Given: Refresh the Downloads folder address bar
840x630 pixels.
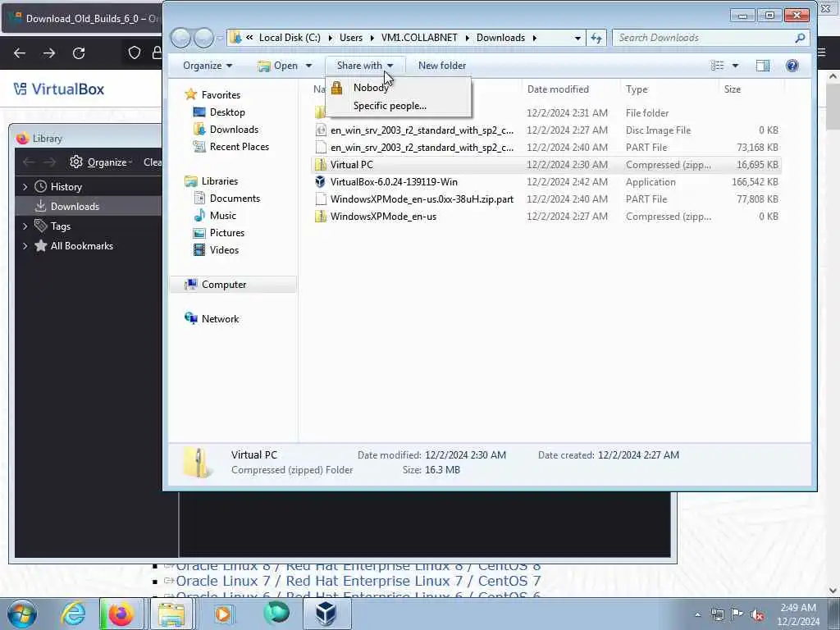Looking at the screenshot, I should [x=596, y=38].
